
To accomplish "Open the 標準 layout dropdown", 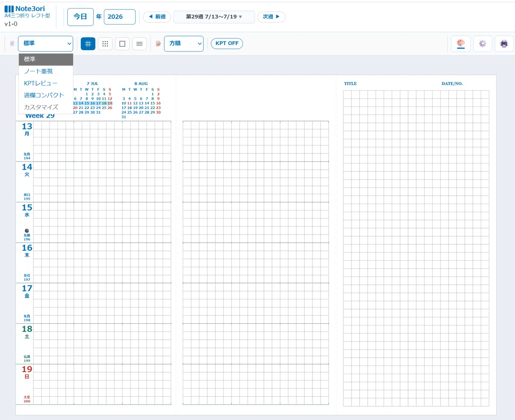I will click(46, 43).
